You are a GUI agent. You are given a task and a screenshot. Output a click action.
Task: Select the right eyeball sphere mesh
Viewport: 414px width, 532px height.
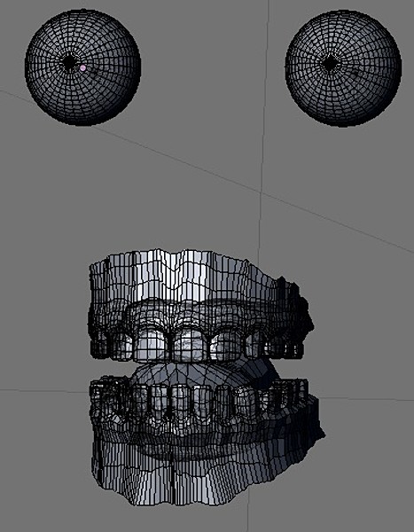click(343, 68)
